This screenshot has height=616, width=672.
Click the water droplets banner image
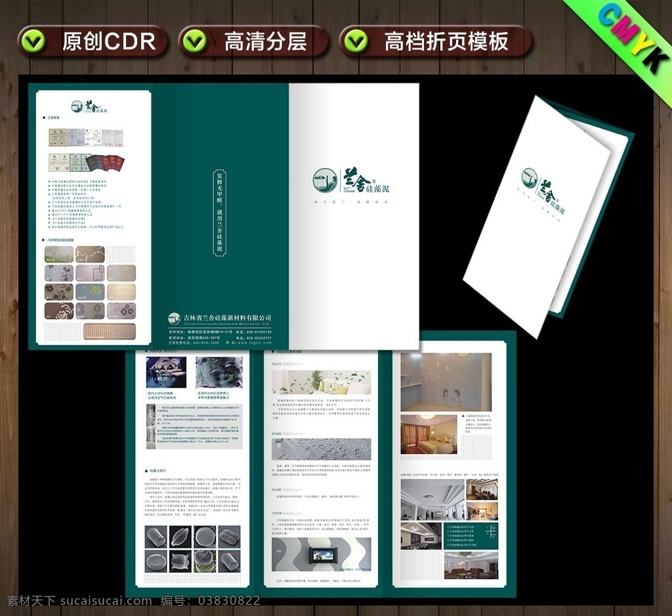(x=321, y=449)
